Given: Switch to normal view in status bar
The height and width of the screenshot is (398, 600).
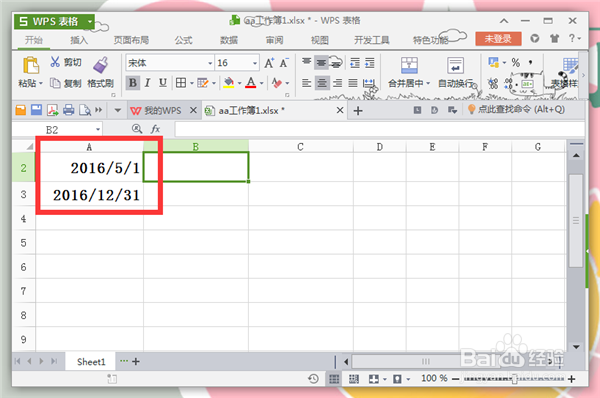Looking at the screenshot, I should click(334, 379).
